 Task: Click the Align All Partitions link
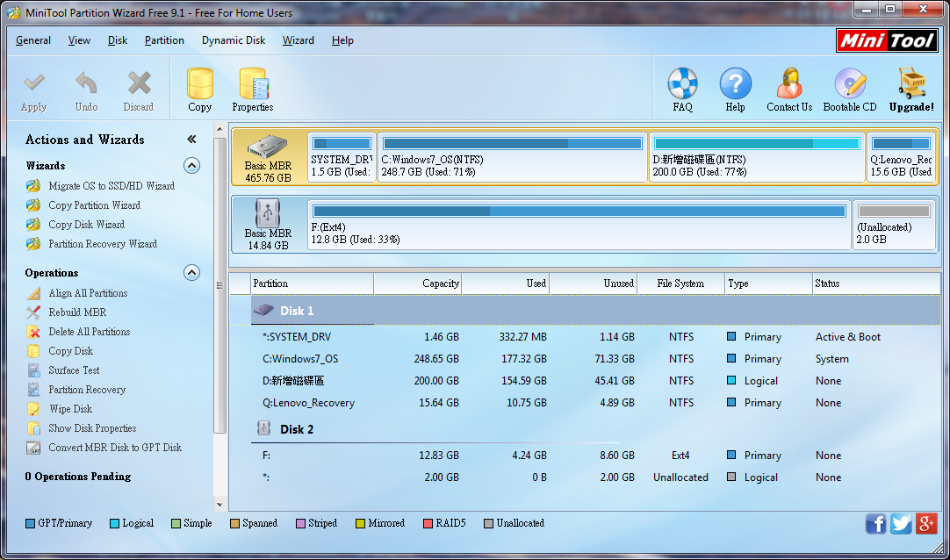88,293
